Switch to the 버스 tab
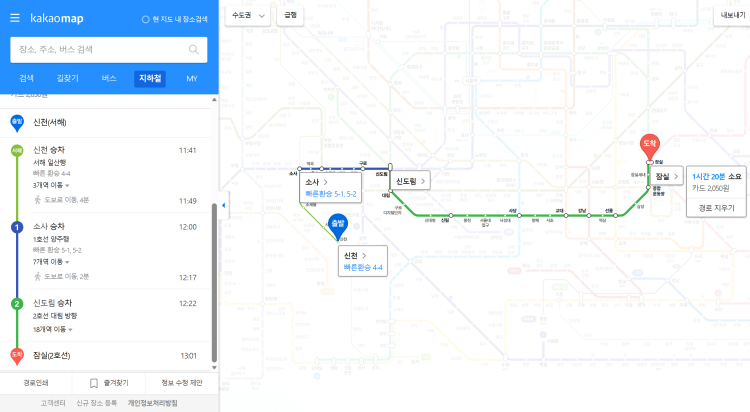The height and width of the screenshot is (412, 750). 109,78
